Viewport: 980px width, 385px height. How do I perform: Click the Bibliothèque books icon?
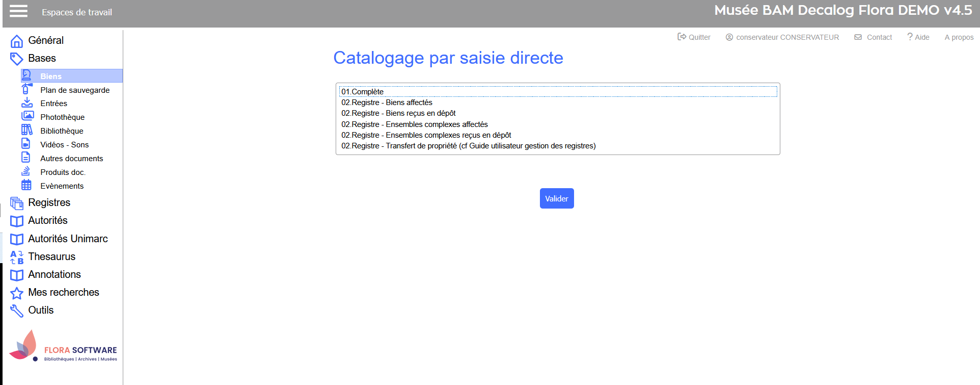[27, 130]
